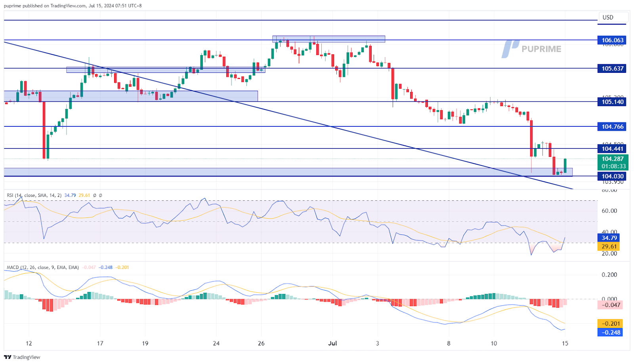
Task: Select the resistance zone rectangle near 106.063
Action: pyautogui.click(x=328, y=39)
